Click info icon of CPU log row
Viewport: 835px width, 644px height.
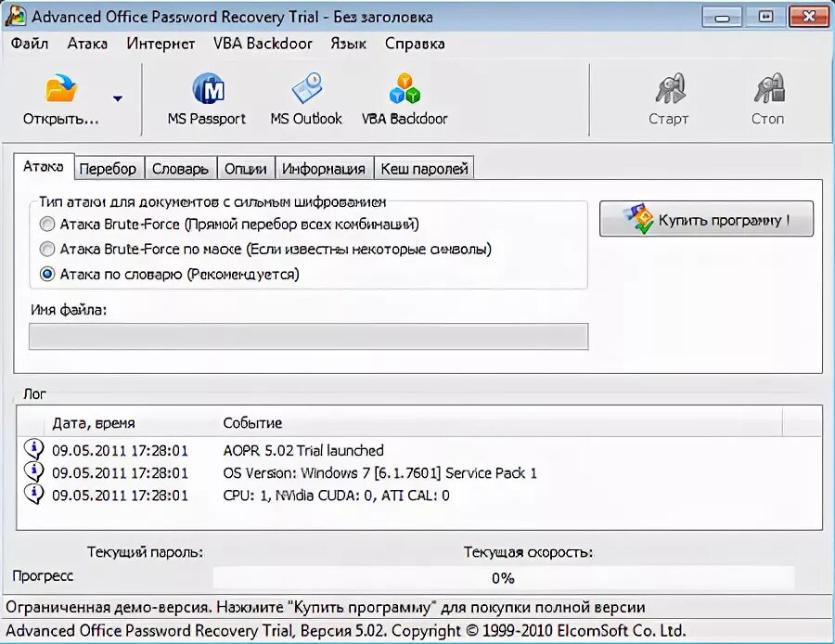[34, 495]
